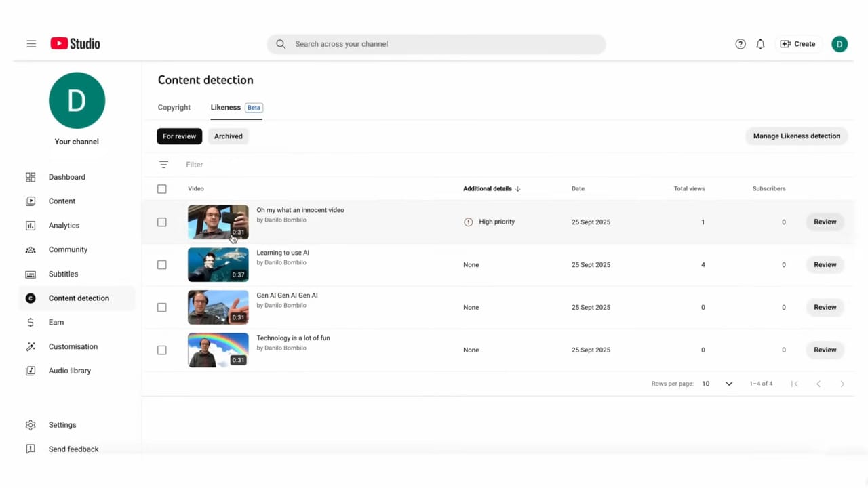The height and width of the screenshot is (488, 868).
Task: Open the Archived filter tab
Action: 228,136
